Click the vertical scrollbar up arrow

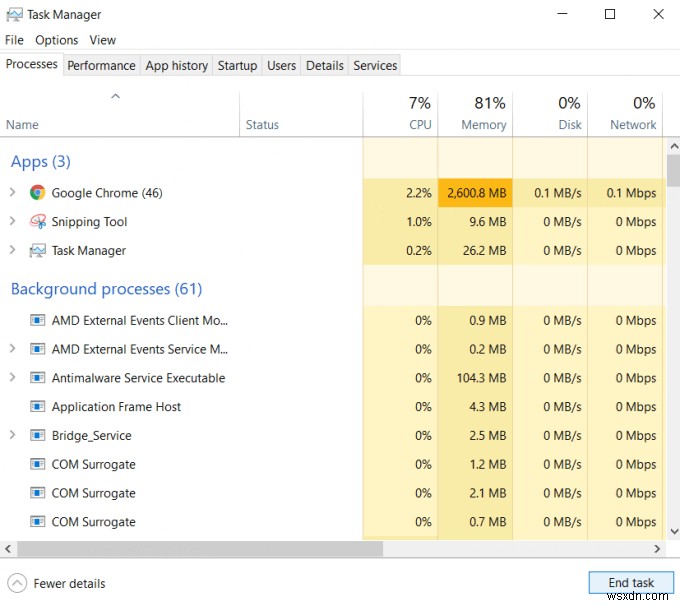coord(674,147)
